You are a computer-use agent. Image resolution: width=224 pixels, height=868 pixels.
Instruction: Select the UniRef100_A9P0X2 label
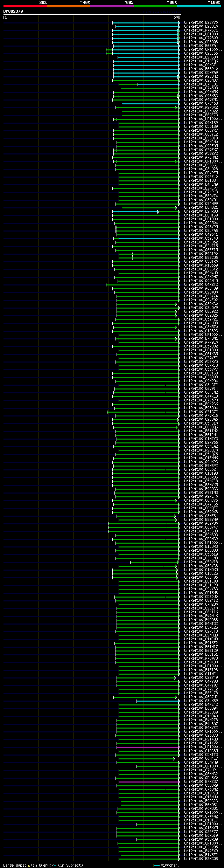tap(201, 108)
